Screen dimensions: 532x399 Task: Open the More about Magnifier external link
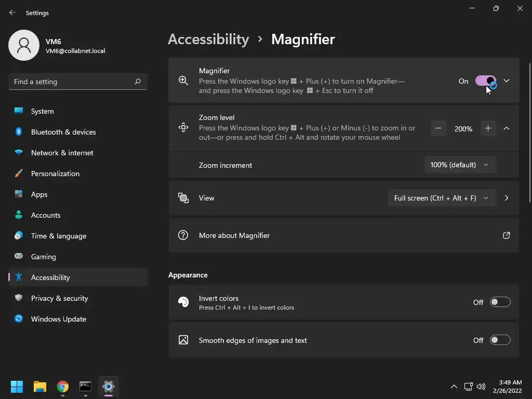tap(506, 235)
